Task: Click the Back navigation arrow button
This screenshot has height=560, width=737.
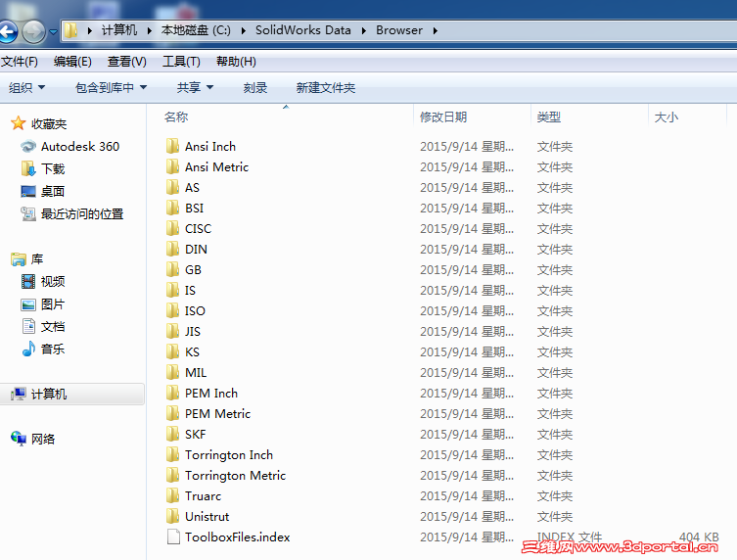Action: point(8,32)
